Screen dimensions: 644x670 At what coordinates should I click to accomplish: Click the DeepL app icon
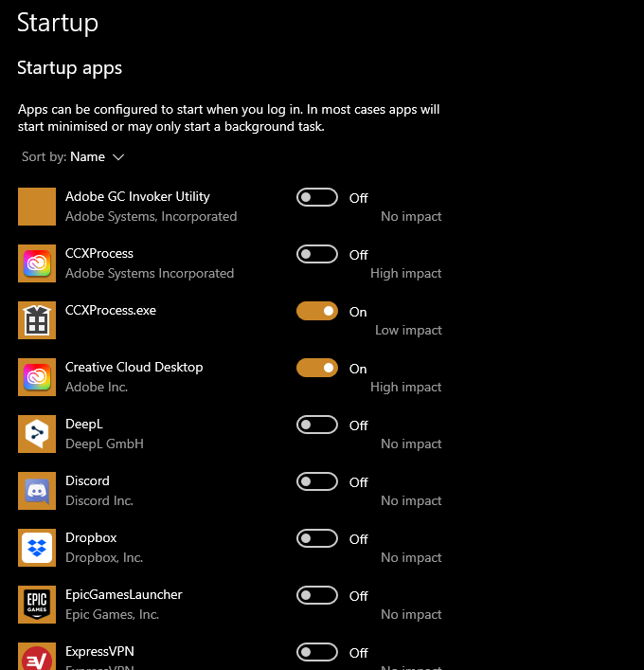click(37, 434)
